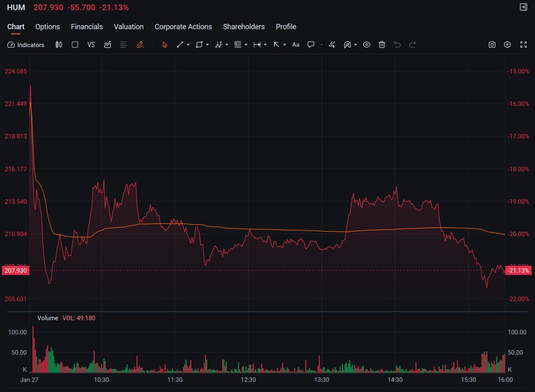Select the orange cursor pointer tool

[x=165, y=45]
